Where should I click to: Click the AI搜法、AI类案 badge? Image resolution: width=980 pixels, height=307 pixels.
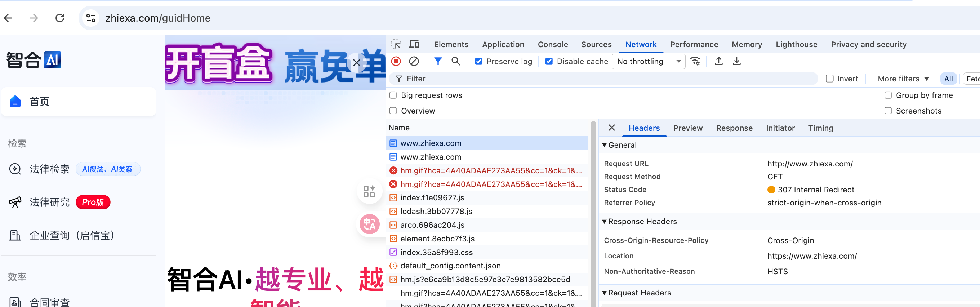coord(108,169)
